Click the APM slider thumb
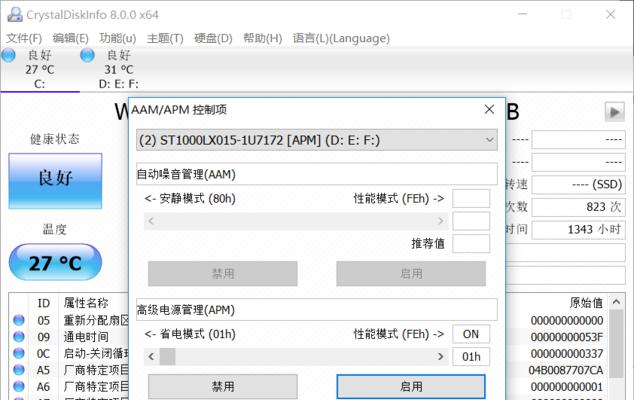Screen dimensions: 634x400 coord(167,357)
